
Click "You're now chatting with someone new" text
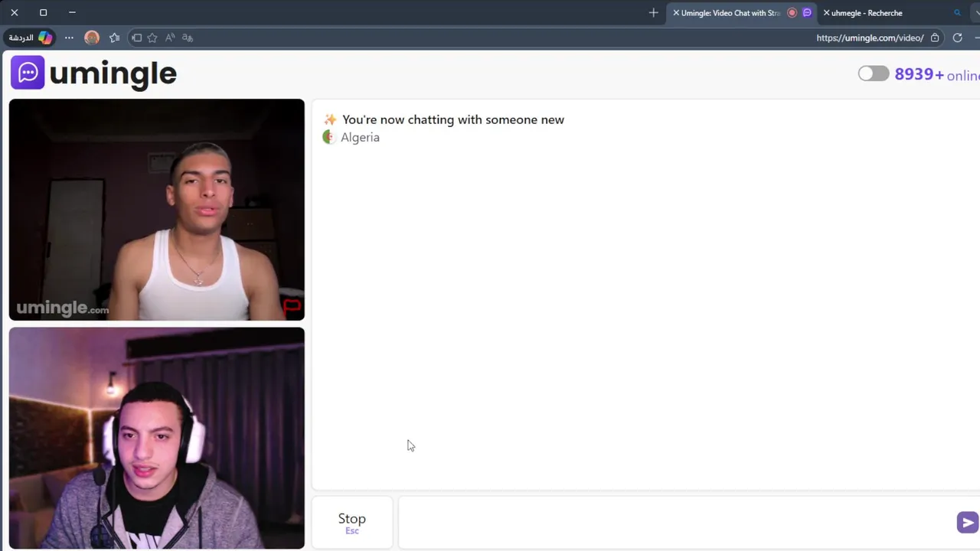453,119
